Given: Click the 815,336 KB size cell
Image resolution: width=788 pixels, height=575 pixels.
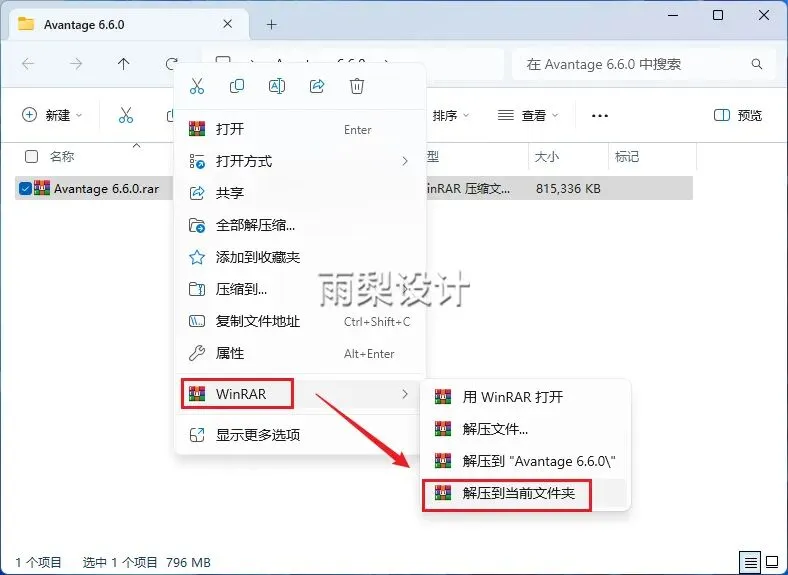Looking at the screenshot, I should point(568,188).
